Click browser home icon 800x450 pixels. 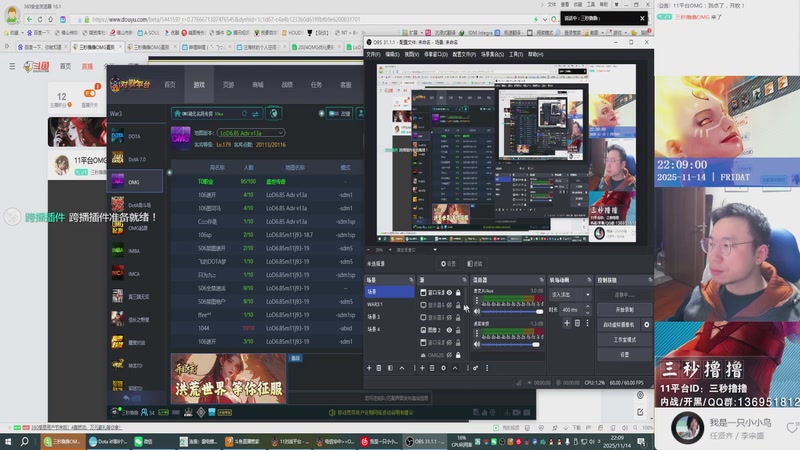(51, 19)
